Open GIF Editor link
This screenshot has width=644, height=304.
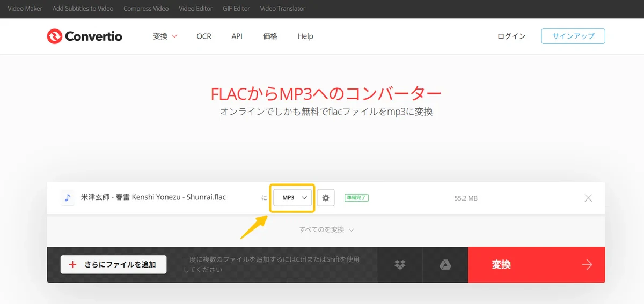[x=237, y=9]
